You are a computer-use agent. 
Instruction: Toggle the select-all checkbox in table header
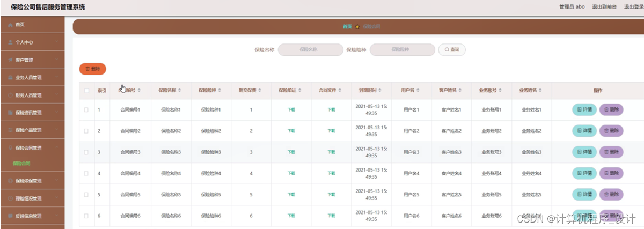(86, 91)
